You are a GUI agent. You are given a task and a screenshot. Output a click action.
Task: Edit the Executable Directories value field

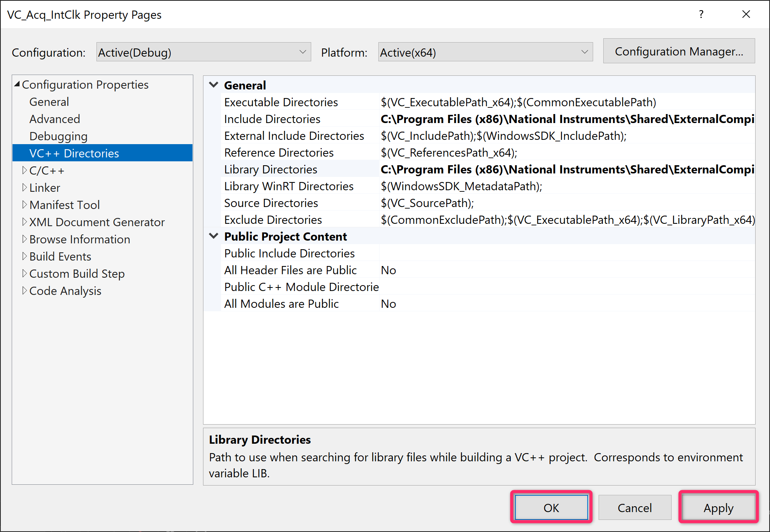point(567,102)
